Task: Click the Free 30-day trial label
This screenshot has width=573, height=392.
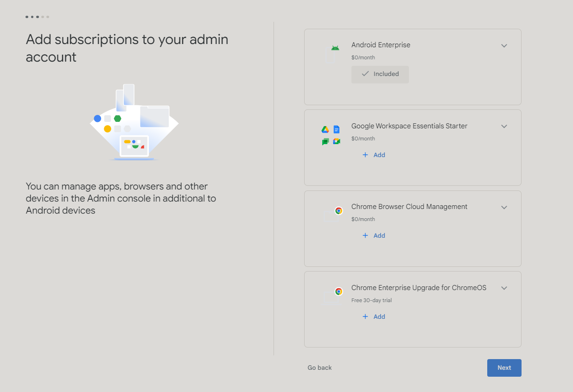Action: 371,300
